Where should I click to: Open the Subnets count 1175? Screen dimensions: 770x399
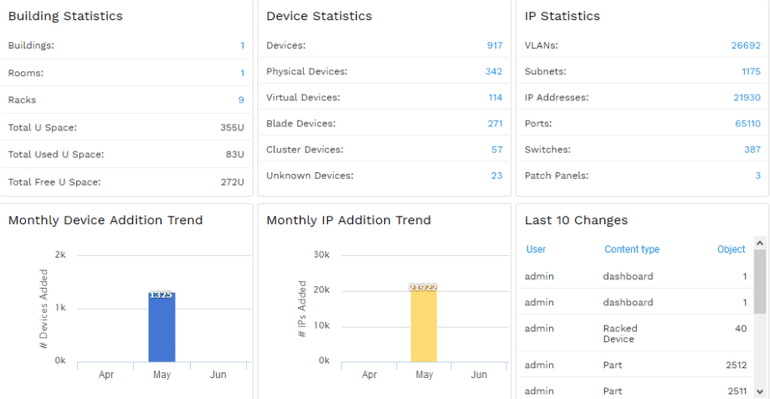click(x=751, y=72)
